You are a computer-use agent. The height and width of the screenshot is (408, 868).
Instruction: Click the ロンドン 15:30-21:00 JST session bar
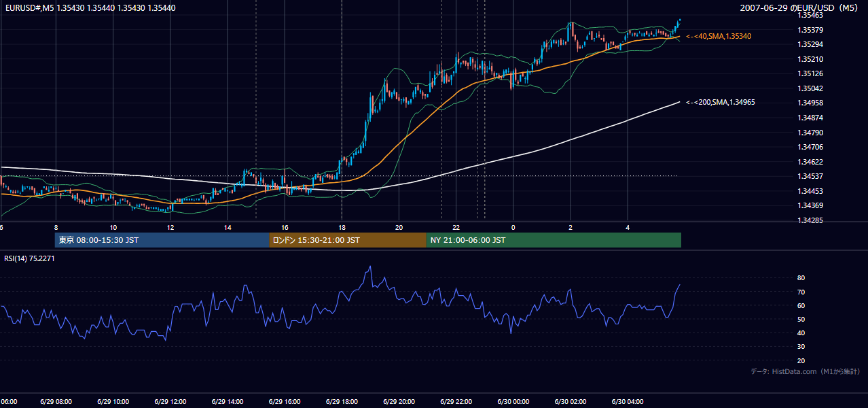[348, 240]
